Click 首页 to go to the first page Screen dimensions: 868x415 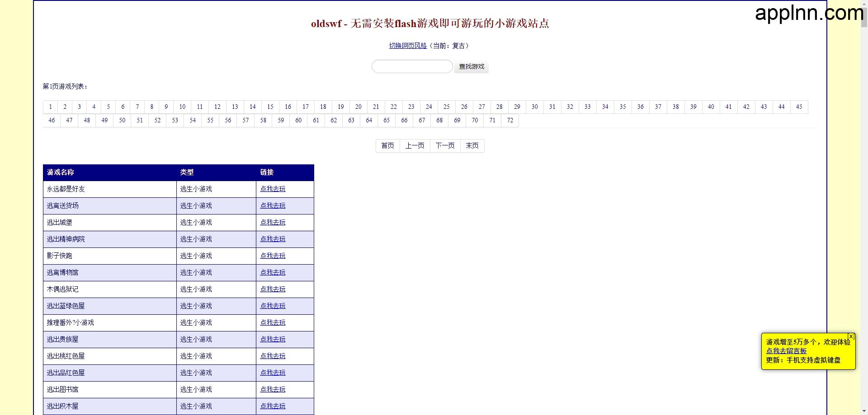(387, 145)
